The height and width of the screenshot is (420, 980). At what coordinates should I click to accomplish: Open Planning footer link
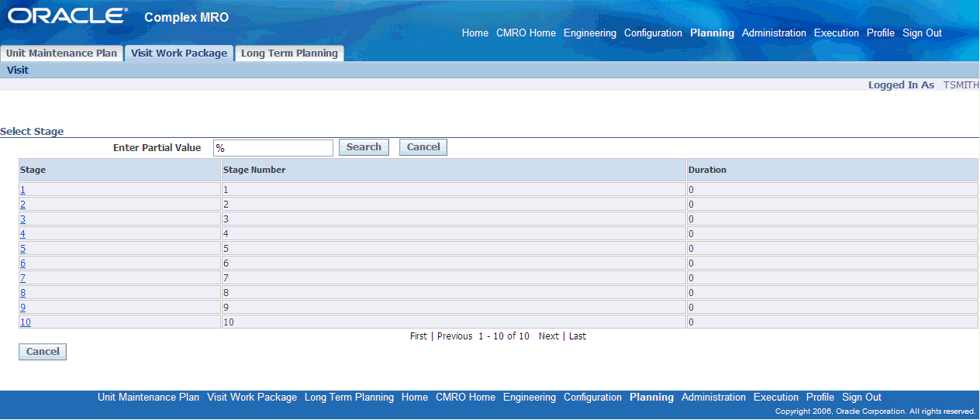(x=651, y=398)
